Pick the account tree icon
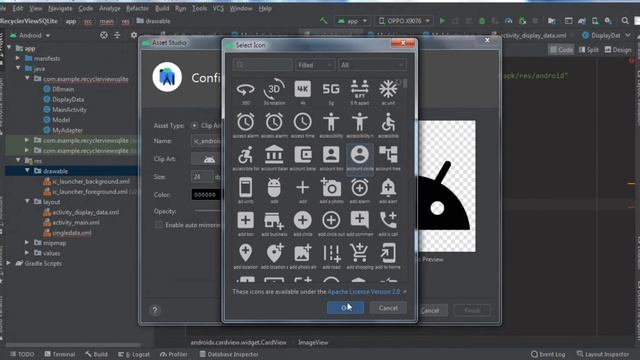Viewport: 640px width, 360px height. coord(388,155)
